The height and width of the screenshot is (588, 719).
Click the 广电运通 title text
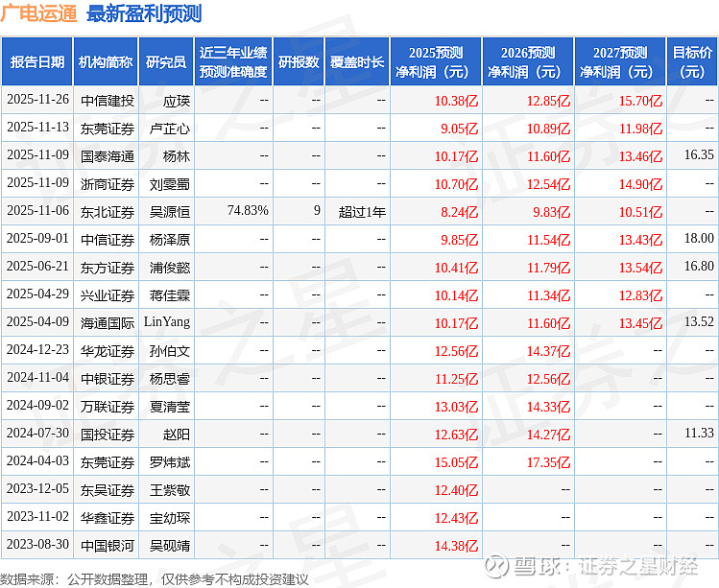click(39, 13)
